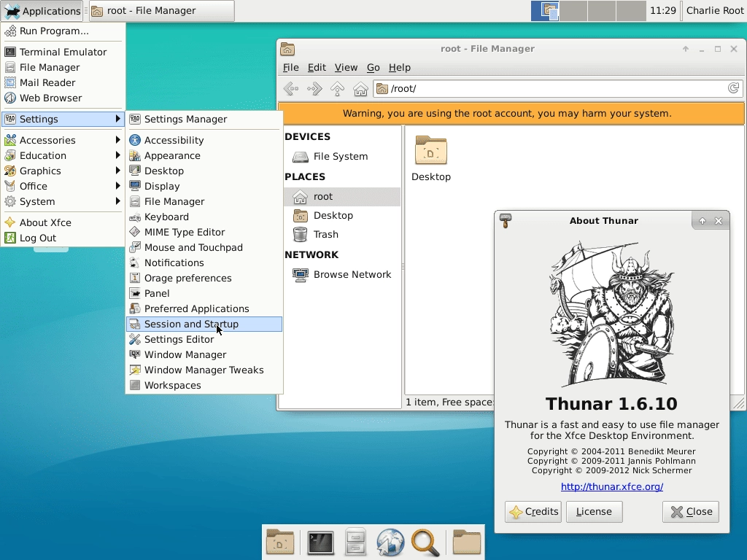Viewport: 747px width, 560px height.
Task: Open Settings Editor
Action: (x=204, y=340)
